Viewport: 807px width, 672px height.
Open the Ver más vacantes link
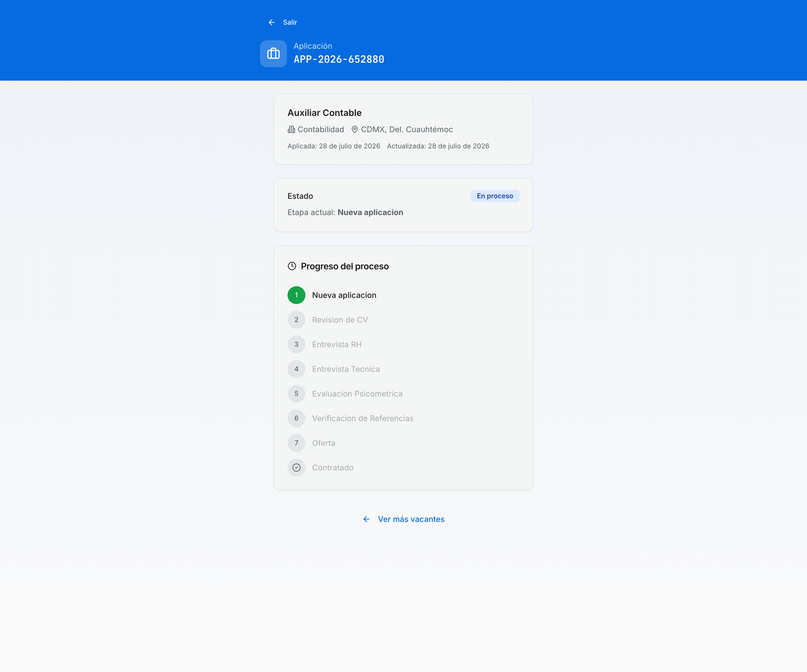pyautogui.click(x=411, y=519)
